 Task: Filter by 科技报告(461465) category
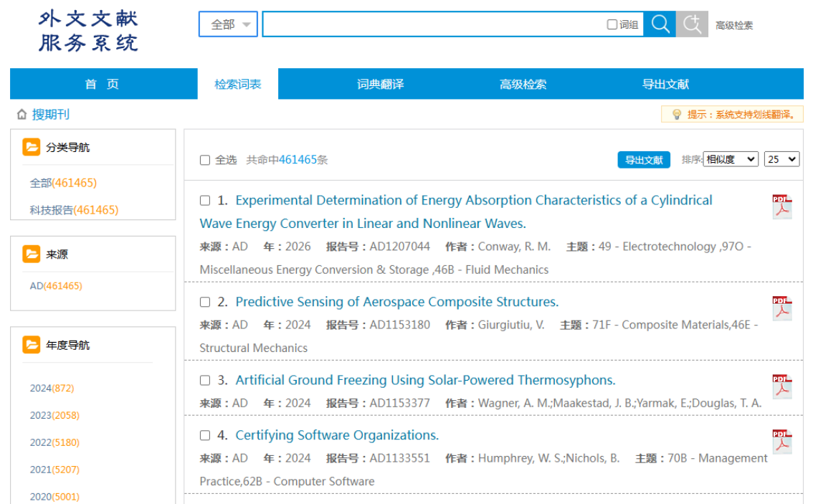74,210
